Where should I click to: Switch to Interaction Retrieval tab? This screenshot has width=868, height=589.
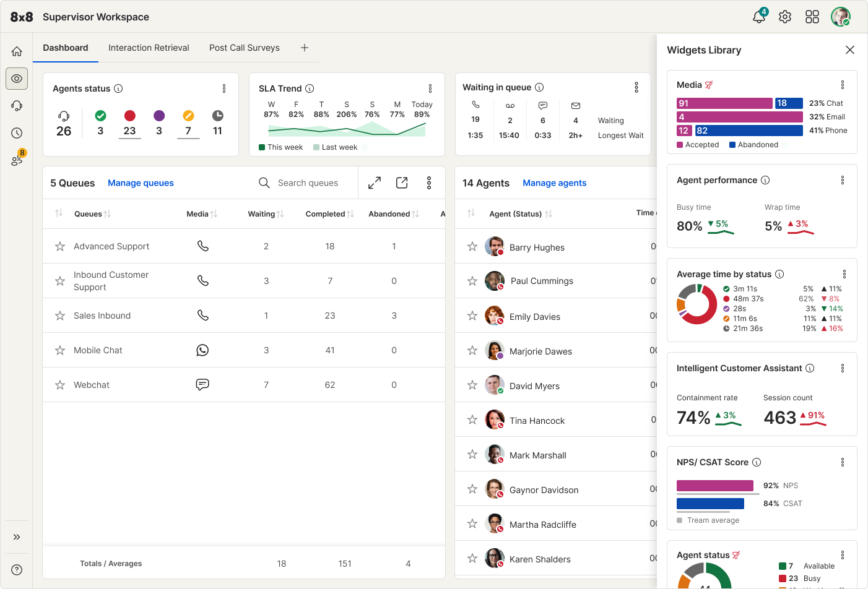pos(149,48)
